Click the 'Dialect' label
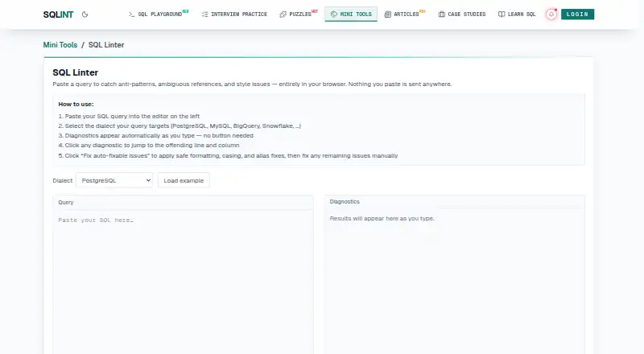644x354 pixels. pyautogui.click(x=63, y=180)
